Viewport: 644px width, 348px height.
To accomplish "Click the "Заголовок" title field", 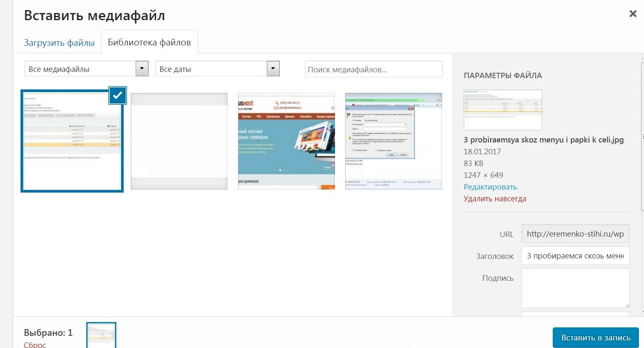I will [575, 255].
